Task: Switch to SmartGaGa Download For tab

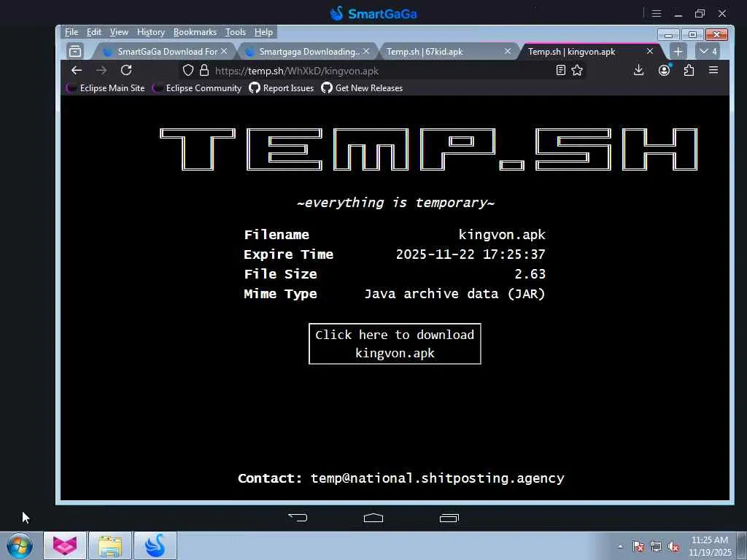Action: point(164,52)
